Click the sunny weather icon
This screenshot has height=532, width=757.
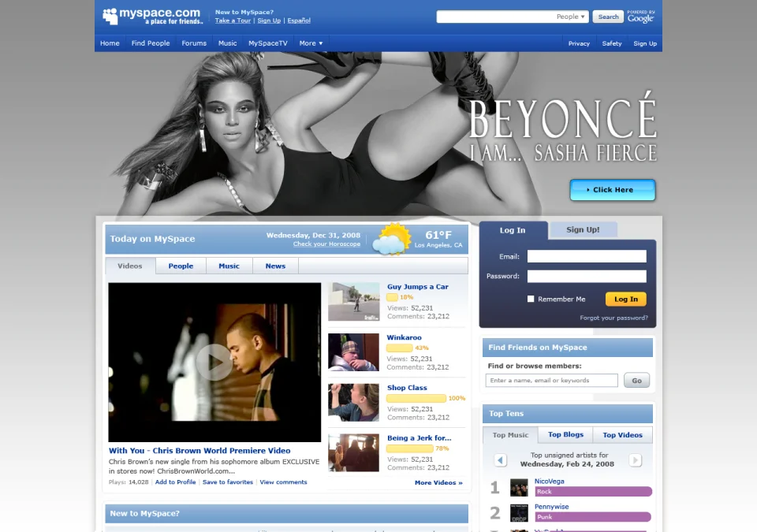point(392,239)
